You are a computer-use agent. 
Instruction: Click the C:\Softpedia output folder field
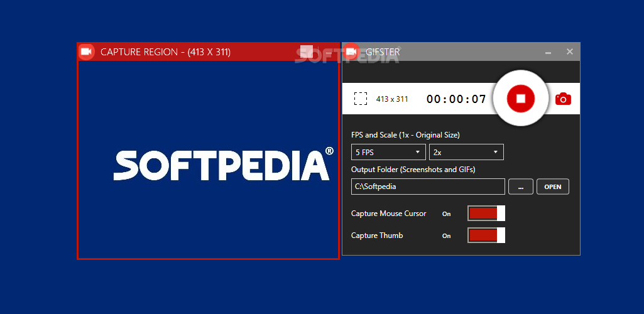coord(428,187)
